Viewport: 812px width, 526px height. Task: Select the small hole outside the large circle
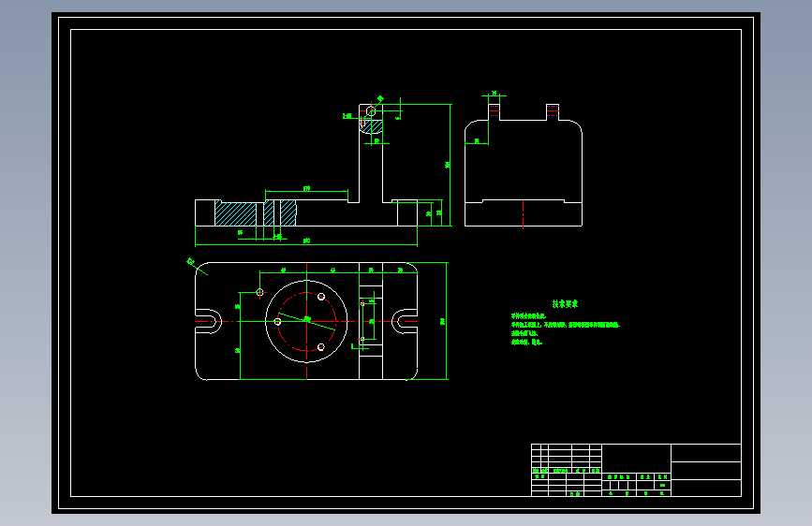tap(260, 293)
